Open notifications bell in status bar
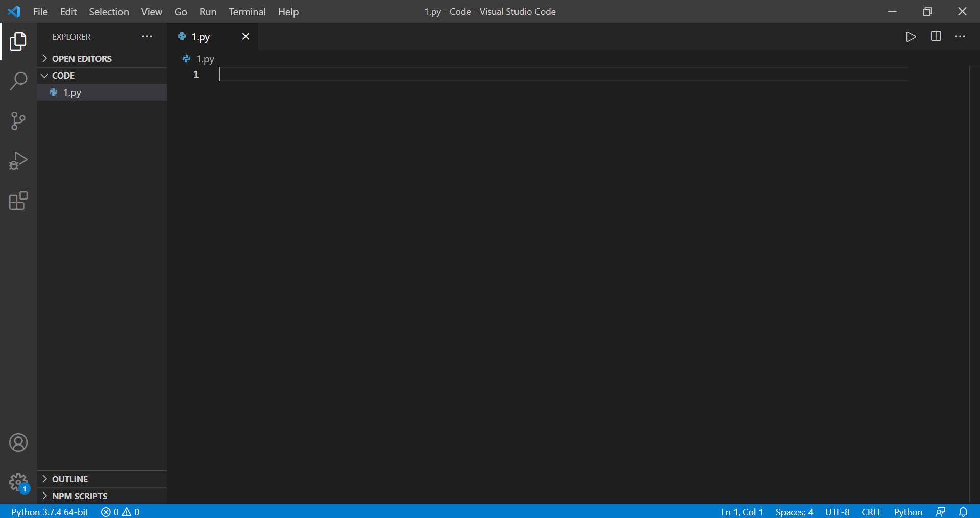Screen dimensions: 980x518 click(963, 512)
